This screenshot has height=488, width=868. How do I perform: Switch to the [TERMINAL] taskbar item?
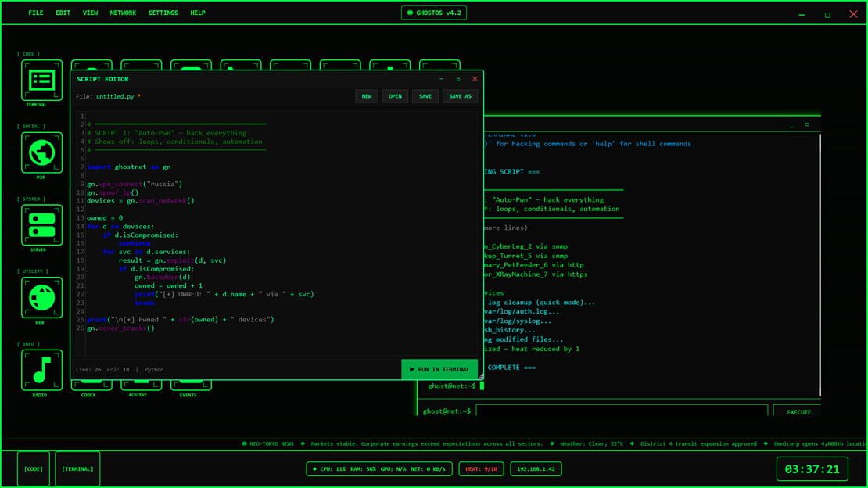point(77,469)
